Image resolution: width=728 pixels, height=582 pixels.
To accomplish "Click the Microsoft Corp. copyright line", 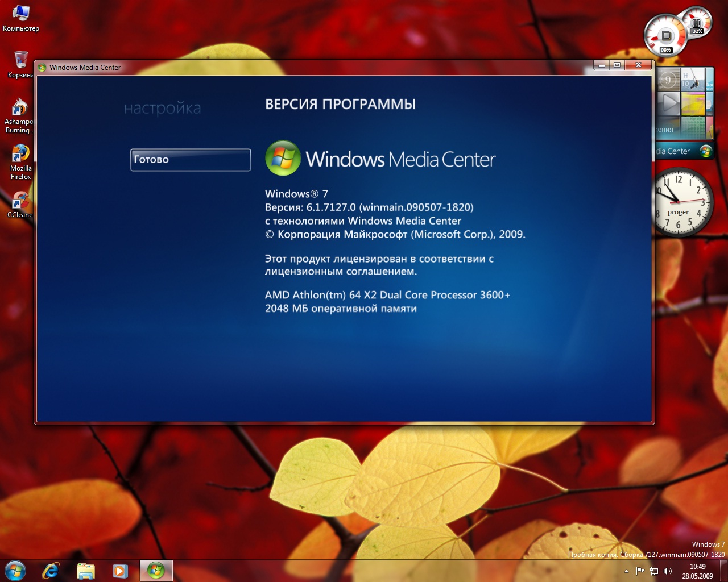I will coord(395,234).
